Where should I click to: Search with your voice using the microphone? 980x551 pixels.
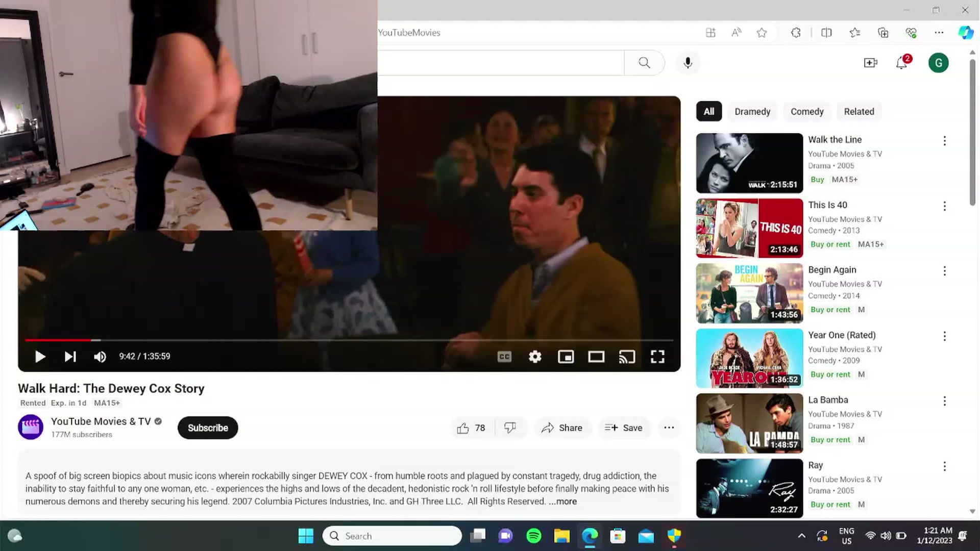pos(688,63)
